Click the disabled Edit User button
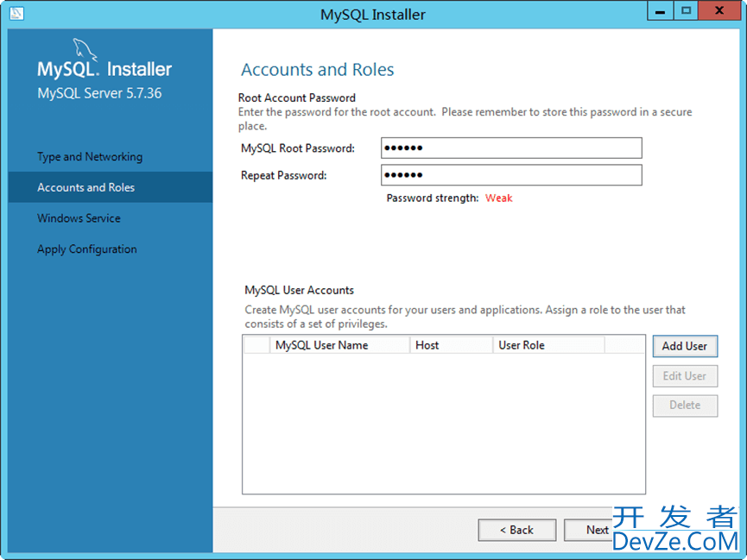747x560 pixels. point(685,376)
